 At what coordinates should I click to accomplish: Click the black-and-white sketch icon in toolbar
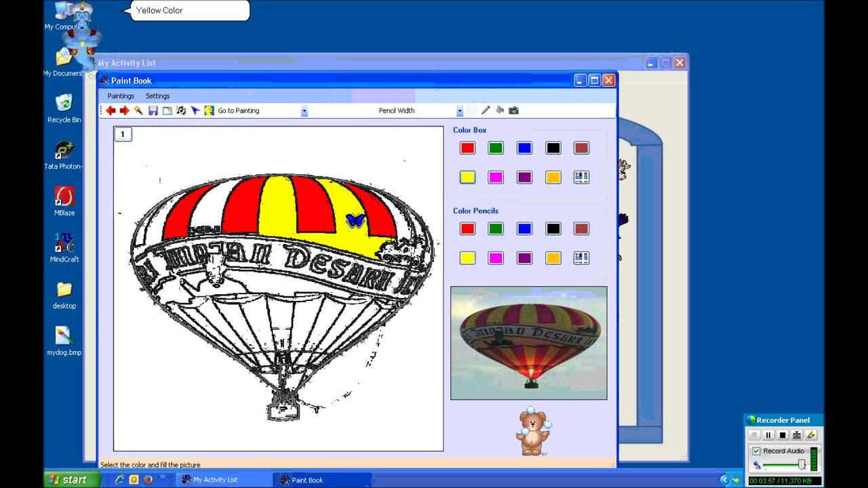tap(181, 110)
